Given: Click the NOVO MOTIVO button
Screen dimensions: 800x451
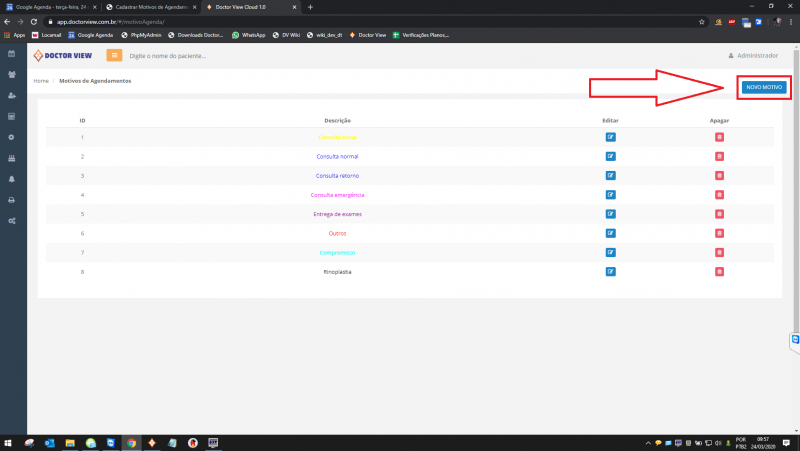Looking at the screenshot, I should tap(764, 88).
